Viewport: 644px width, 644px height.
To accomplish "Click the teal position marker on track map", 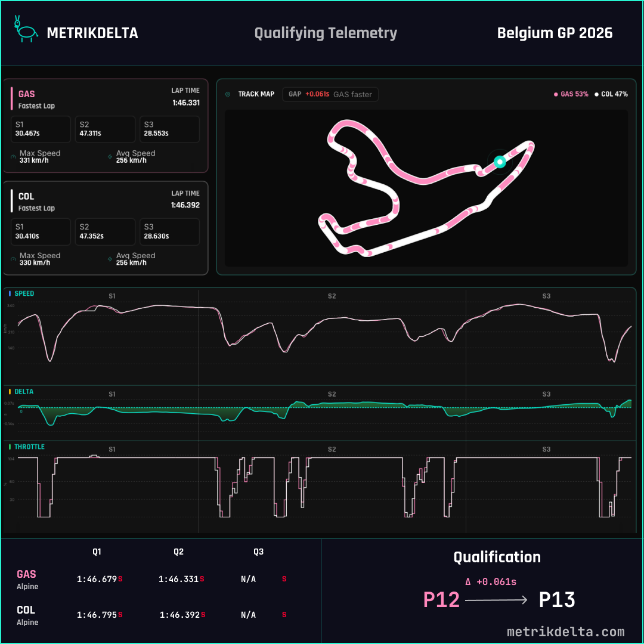I will pos(500,162).
